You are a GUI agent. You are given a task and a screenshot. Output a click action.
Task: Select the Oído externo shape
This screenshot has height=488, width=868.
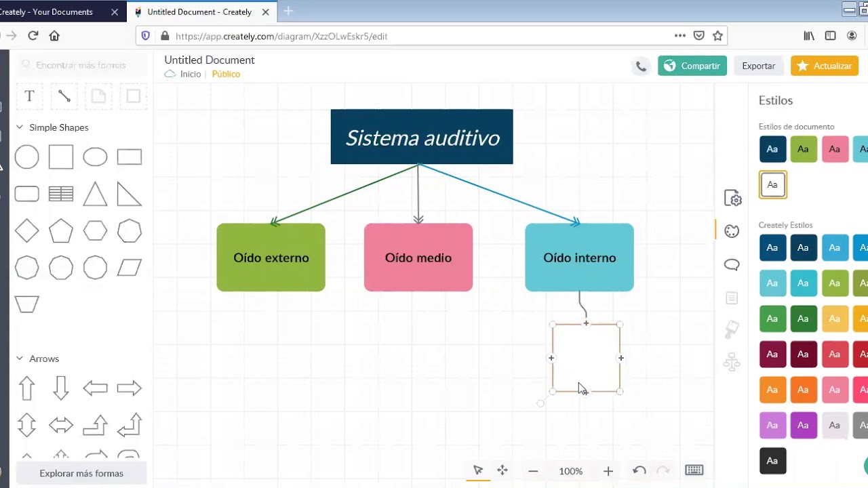point(271,258)
